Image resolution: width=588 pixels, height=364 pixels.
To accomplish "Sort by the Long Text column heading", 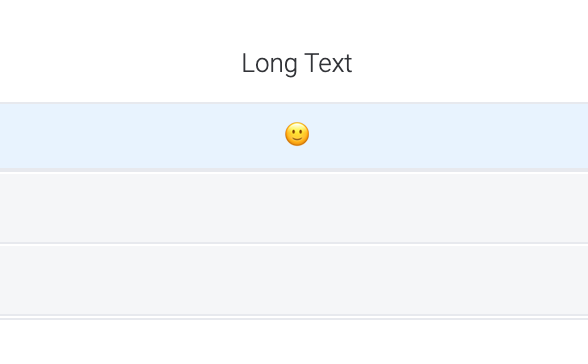I will (x=297, y=63).
